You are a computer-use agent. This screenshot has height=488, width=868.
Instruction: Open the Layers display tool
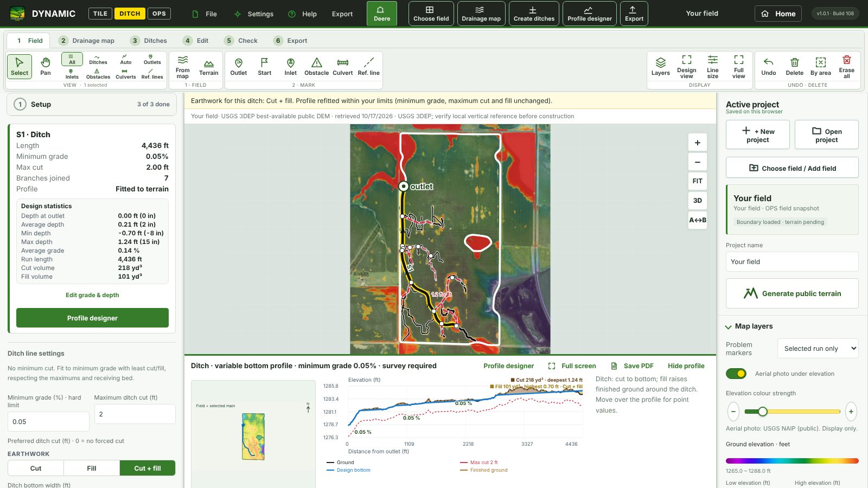[x=661, y=67]
